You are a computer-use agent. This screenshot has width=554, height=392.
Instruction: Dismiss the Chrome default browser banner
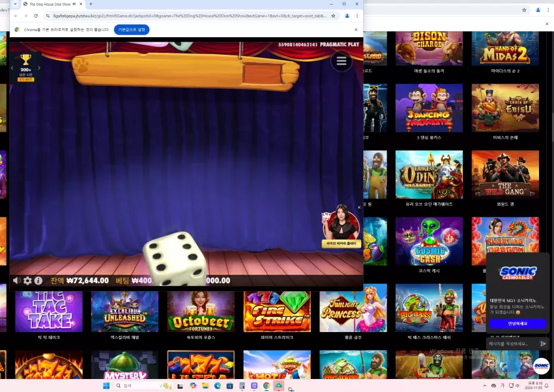(356, 30)
